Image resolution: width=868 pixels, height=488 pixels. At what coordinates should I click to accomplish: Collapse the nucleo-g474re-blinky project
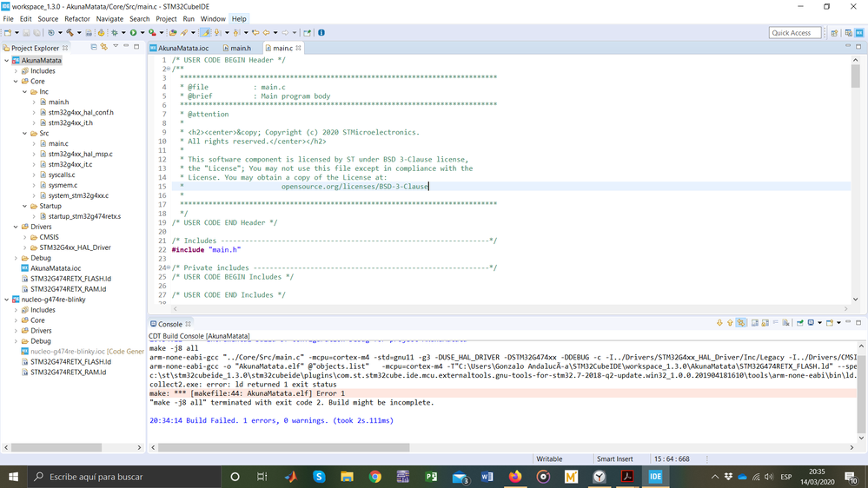pyautogui.click(x=7, y=300)
